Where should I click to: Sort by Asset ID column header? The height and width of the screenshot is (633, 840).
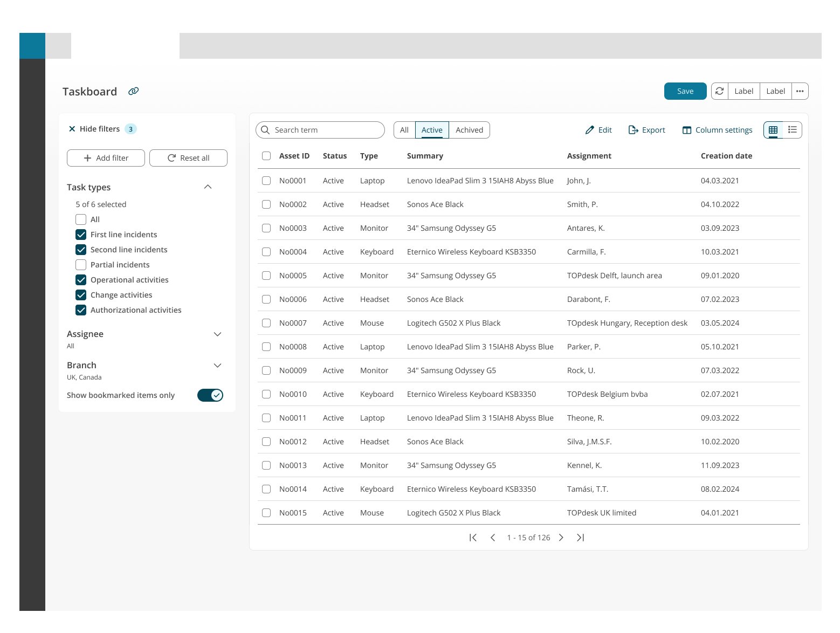pos(294,156)
